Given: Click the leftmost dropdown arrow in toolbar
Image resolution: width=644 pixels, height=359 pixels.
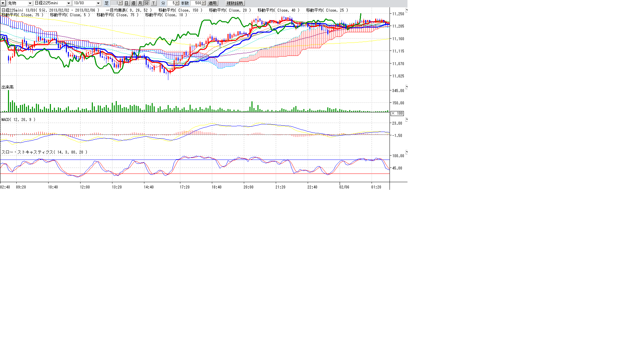Looking at the screenshot, I should 3,3.
